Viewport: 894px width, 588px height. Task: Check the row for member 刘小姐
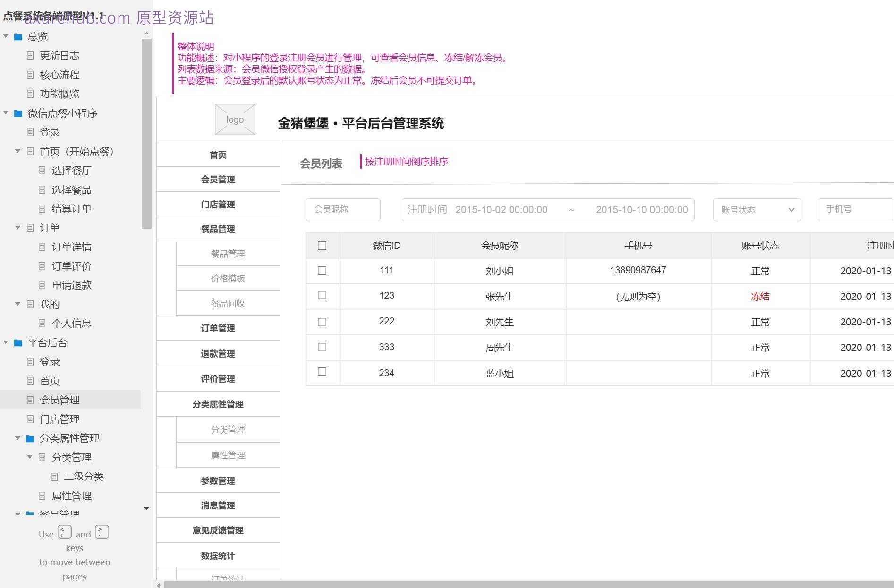[322, 271]
